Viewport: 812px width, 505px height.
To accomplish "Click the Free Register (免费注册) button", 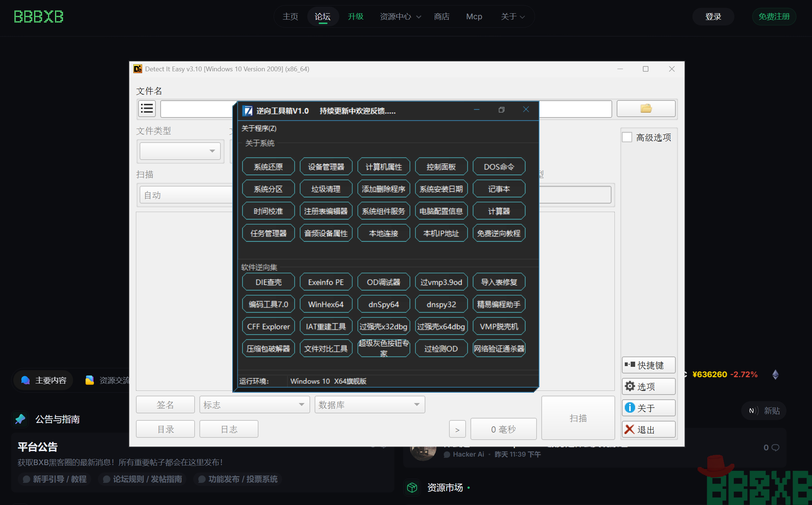I will click(774, 17).
